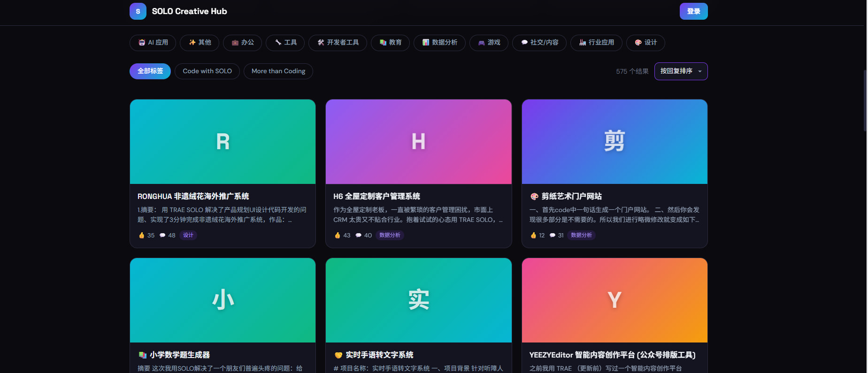Click the 设计 tag on RONGHUA card
This screenshot has height=373, width=868.
click(188, 235)
